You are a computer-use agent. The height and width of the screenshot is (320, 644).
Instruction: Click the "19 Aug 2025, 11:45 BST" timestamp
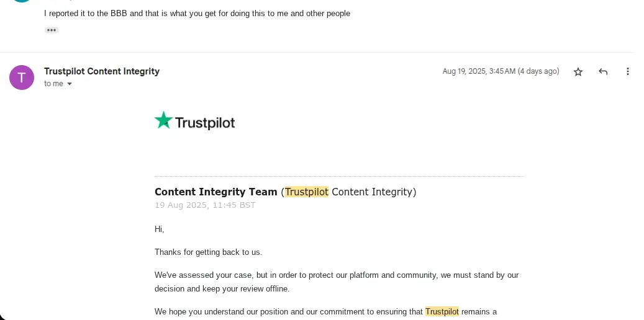coord(205,205)
